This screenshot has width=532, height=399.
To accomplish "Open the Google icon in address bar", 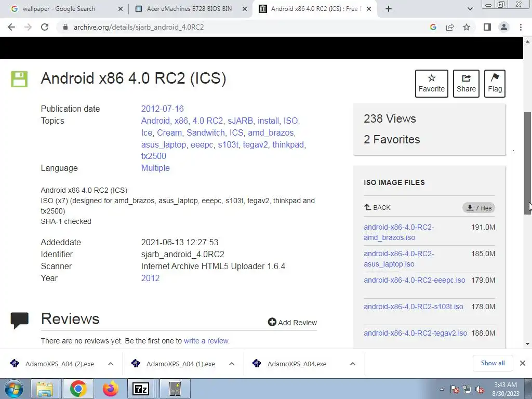I will [433, 27].
